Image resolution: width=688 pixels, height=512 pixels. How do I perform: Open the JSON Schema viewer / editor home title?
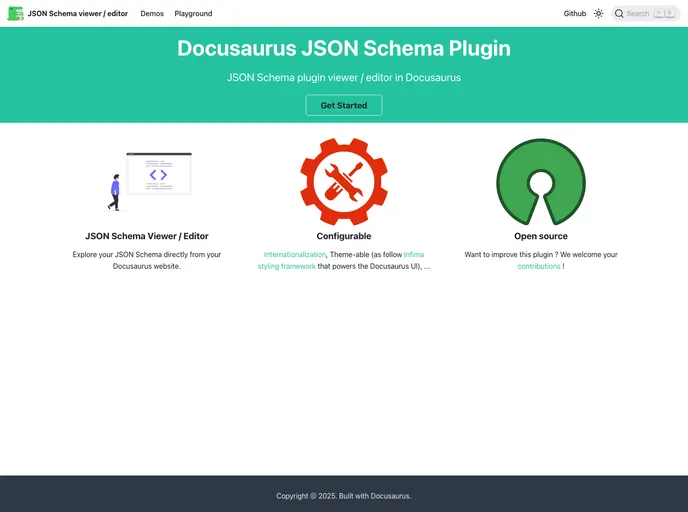[x=78, y=14]
